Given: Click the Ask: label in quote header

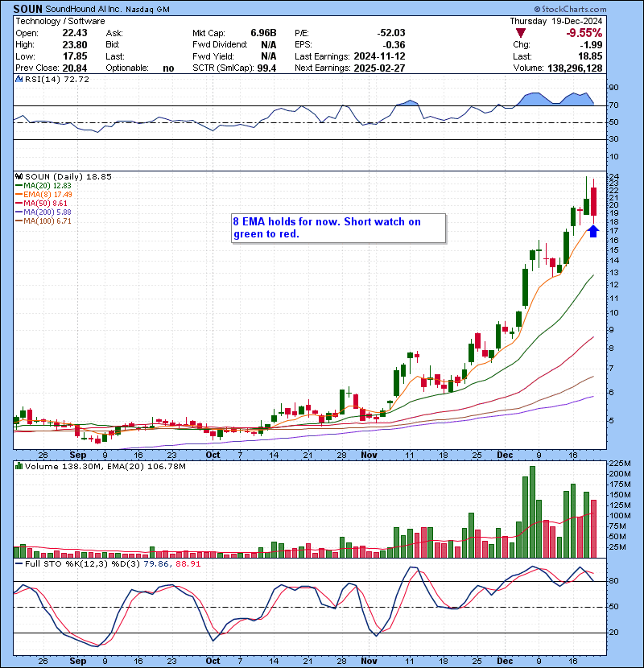Looking at the screenshot, I should pos(114,33).
